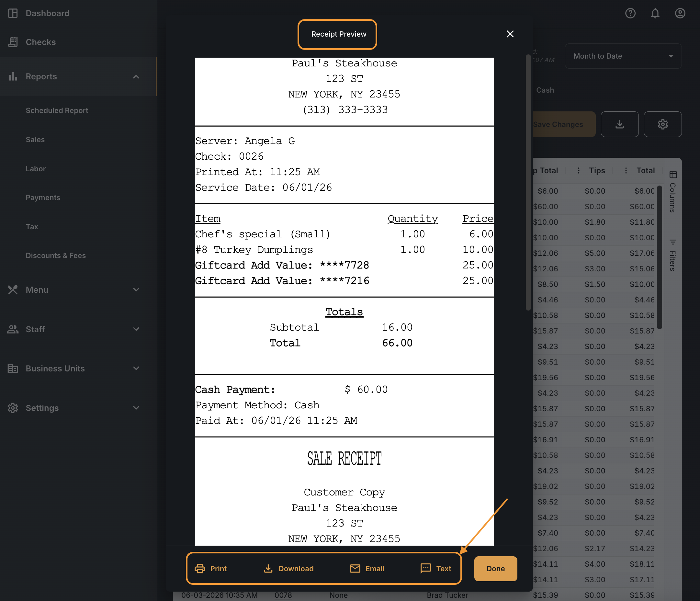Screen dimensions: 700x601
Task: Expand the Business Units section chevron
Action: 136,368
